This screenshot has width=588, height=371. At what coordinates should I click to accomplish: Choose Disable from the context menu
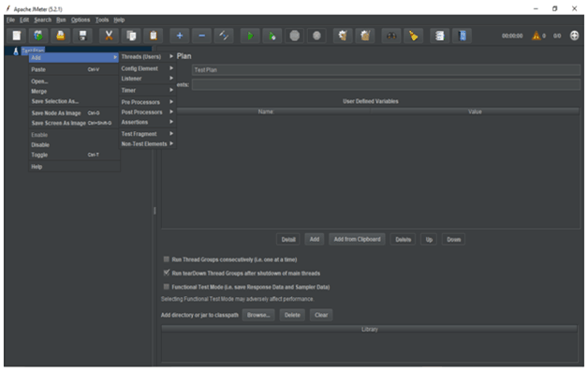(x=74, y=145)
